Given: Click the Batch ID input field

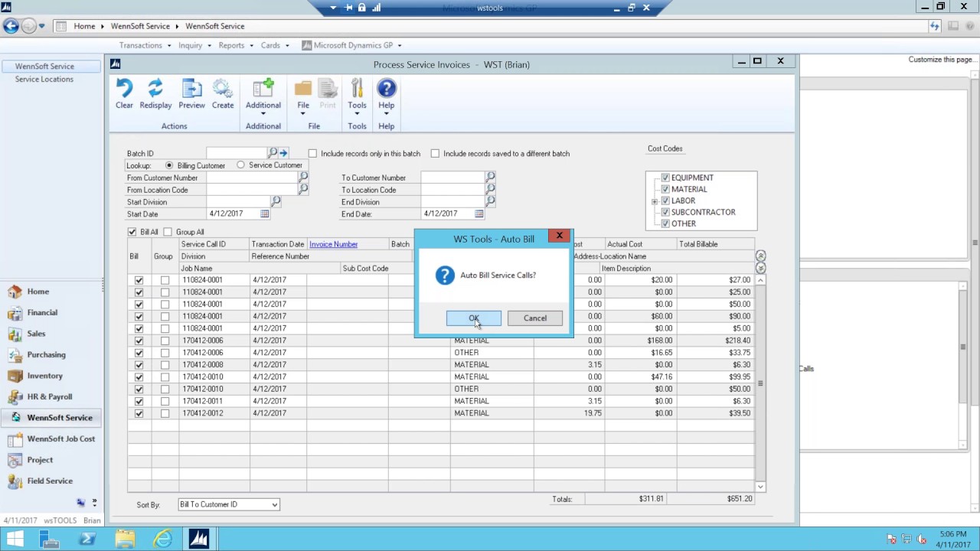Looking at the screenshot, I should coord(237,153).
